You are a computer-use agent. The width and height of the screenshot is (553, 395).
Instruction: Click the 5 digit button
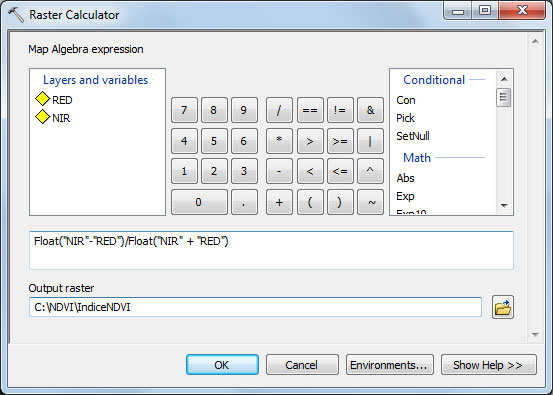point(214,141)
